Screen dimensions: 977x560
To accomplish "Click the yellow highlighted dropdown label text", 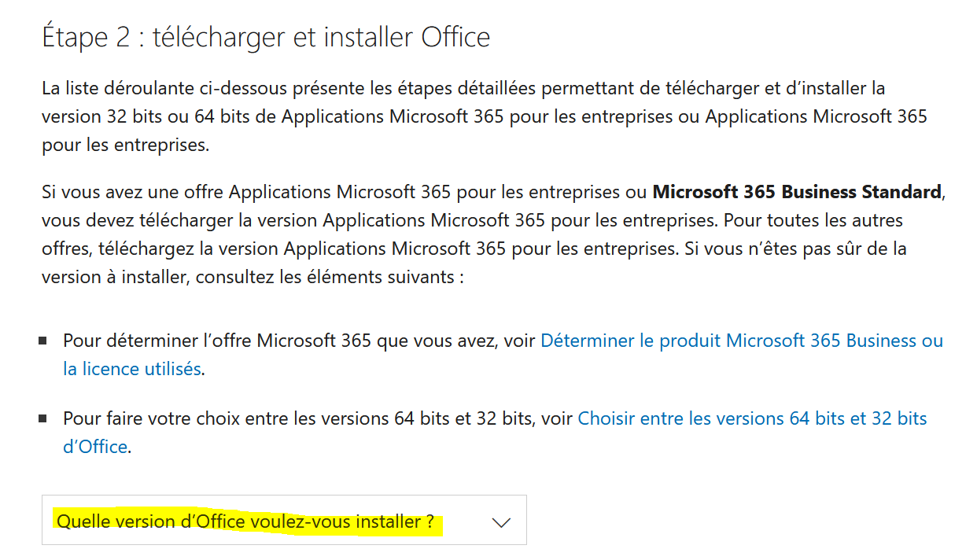I will pos(245,521).
